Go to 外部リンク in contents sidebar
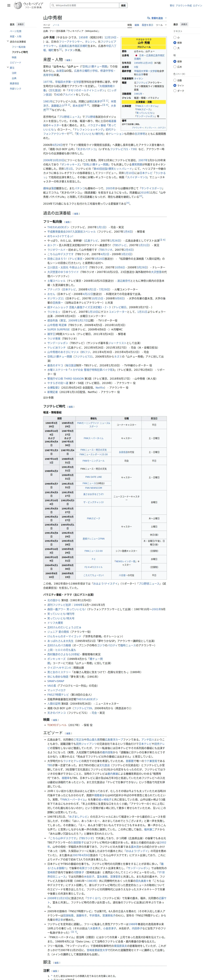This screenshot has width=210, height=980. pos(16,89)
